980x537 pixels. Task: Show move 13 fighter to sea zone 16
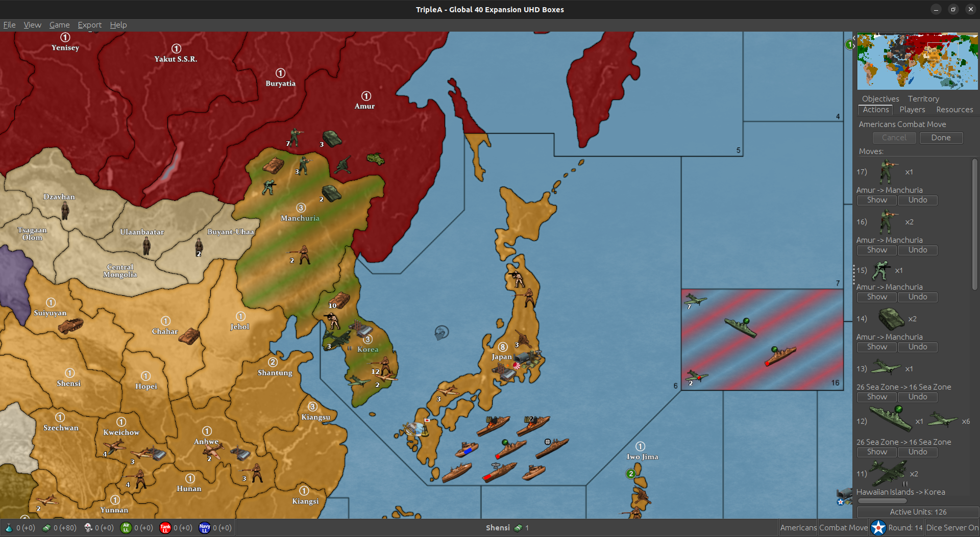(x=877, y=397)
